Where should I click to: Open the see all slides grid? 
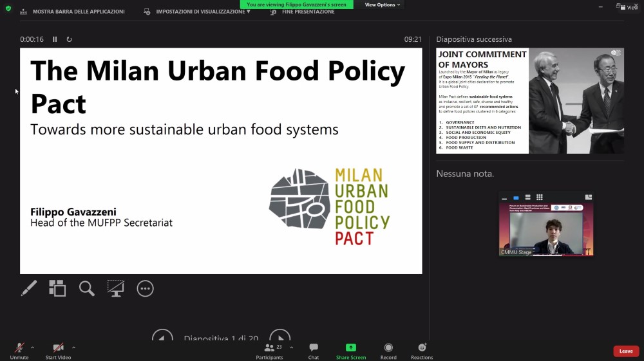pos(57,288)
